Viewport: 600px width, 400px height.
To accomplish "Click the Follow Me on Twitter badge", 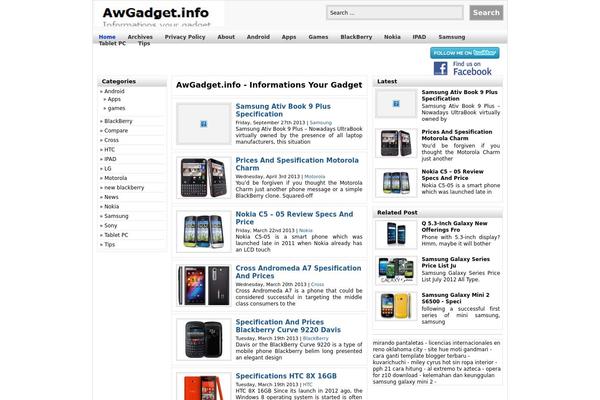I will [465, 53].
